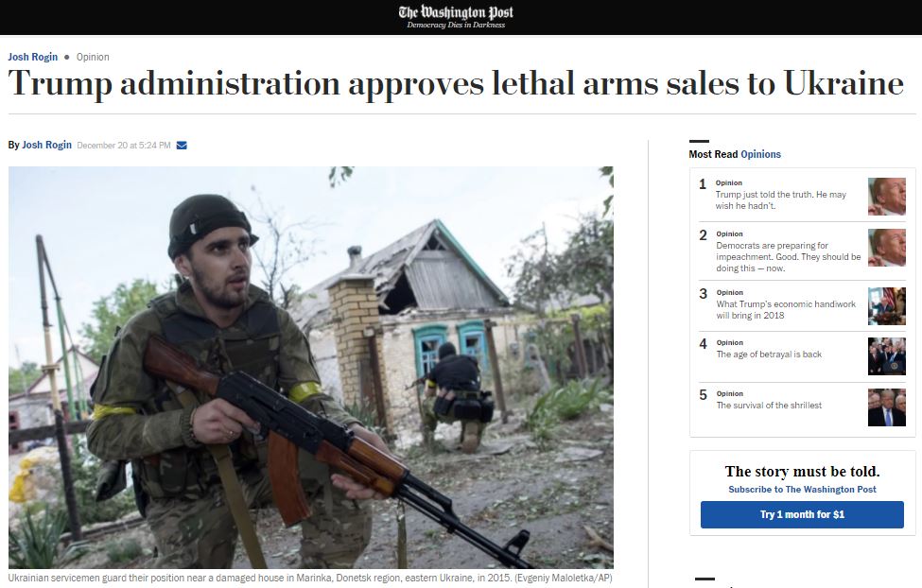Click the Opinions link in Most Read
The width and height of the screenshot is (922, 588).
click(761, 154)
